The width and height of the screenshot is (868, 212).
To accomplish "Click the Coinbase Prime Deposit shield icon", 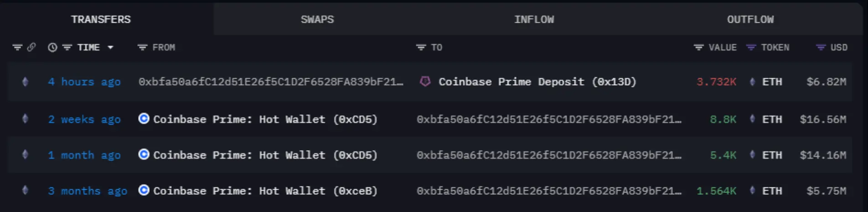I will click(x=425, y=82).
